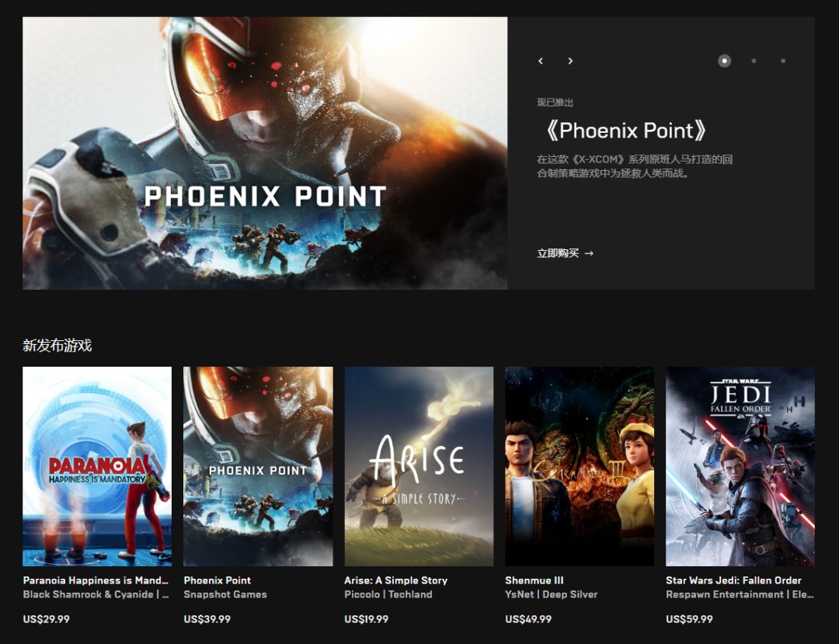
Task: Click the US$29.99 price
Action: [x=46, y=619]
